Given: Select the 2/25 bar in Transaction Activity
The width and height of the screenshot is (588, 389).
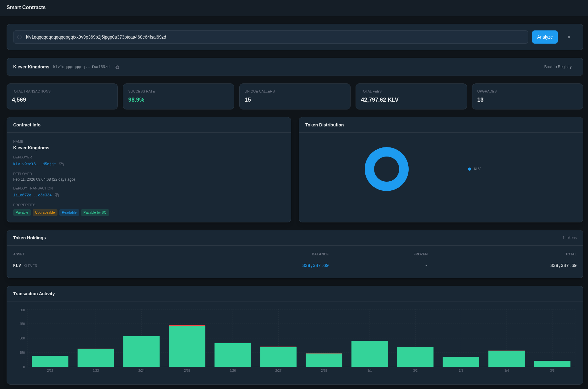Looking at the screenshot, I should pyautogui.click(x=187, y=346).
